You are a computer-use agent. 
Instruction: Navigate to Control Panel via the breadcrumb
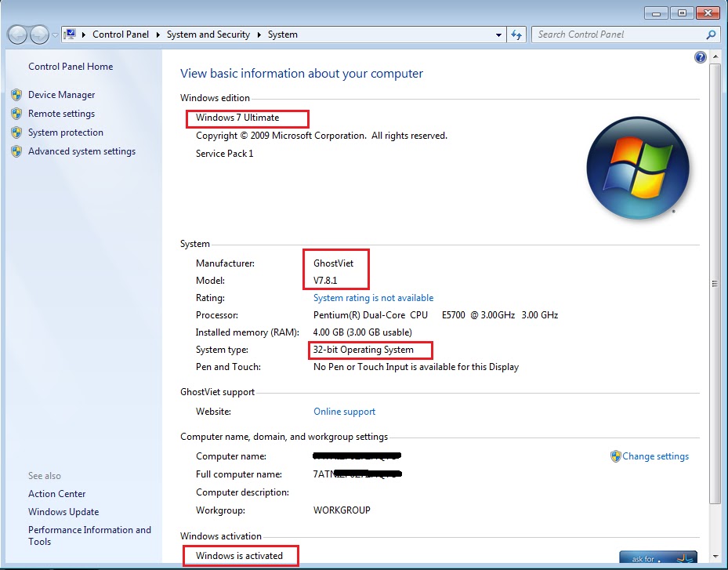[121, 34]
